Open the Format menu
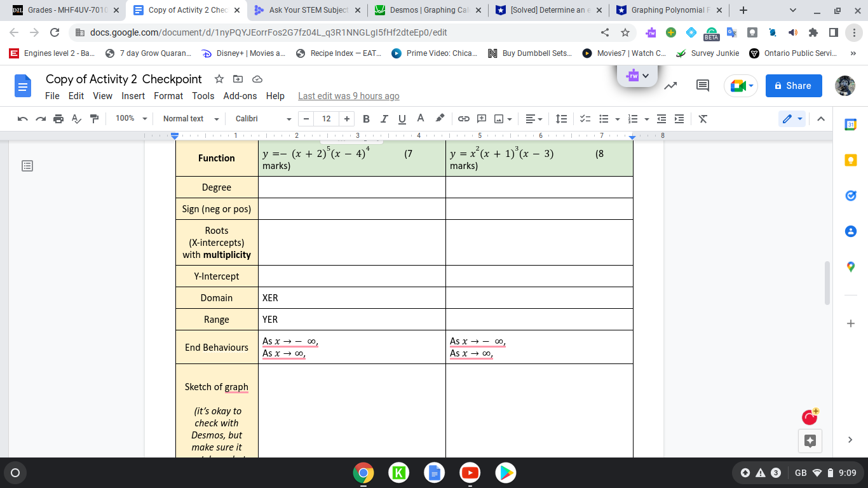Image resolution: width=868 pixels, height=488 pixels. pyautogui.click(x=168, y=96)
